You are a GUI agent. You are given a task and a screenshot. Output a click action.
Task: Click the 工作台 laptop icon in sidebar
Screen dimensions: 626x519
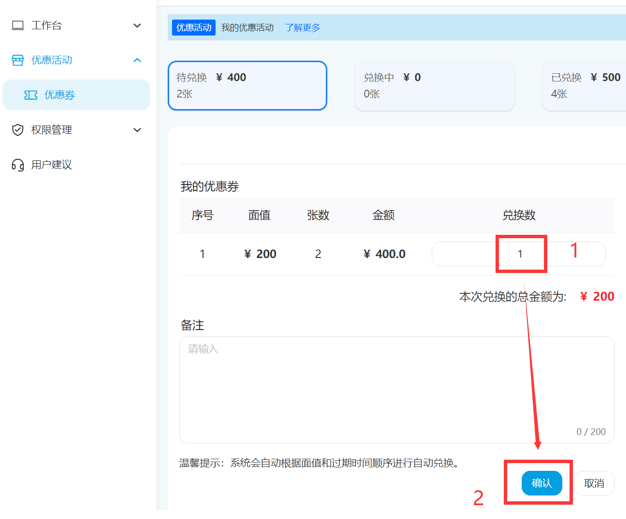pos(18,26)
